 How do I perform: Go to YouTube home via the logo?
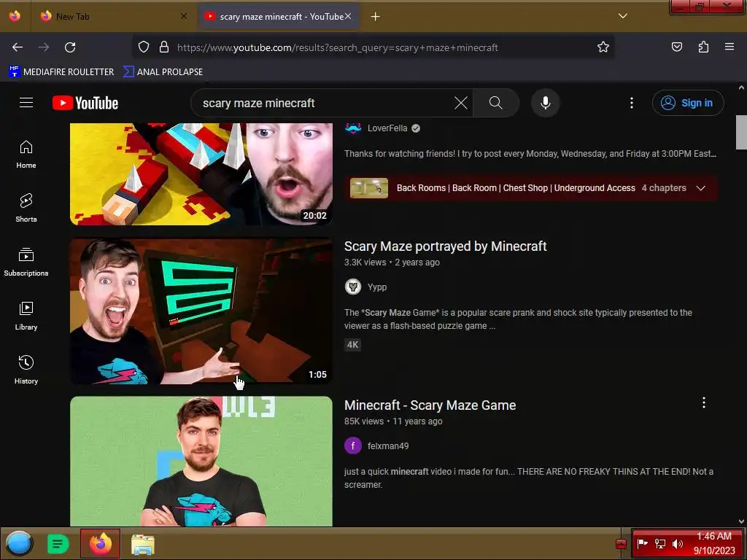(85, 103)
